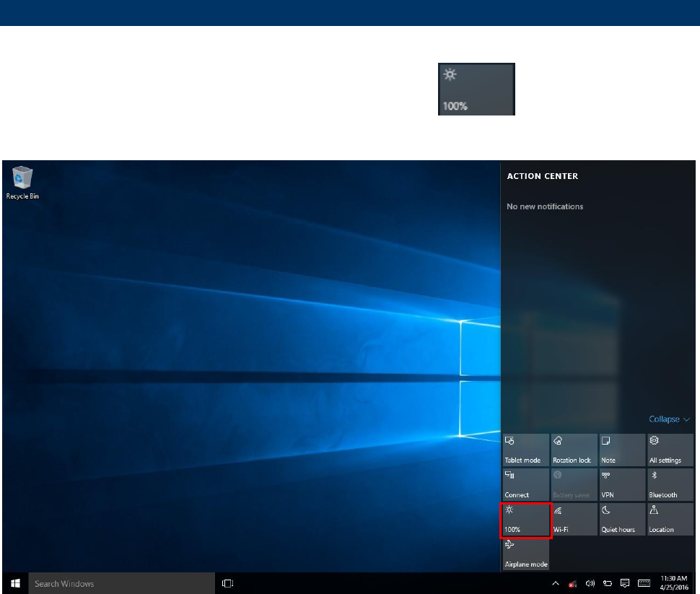Open the Windows Start menu
Screen dimensions: 700x594
coord(15,583)
